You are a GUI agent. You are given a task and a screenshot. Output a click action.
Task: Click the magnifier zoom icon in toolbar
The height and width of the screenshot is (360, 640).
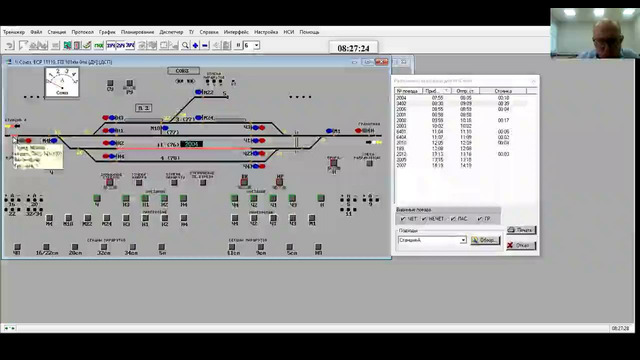(x=185, y=45)
